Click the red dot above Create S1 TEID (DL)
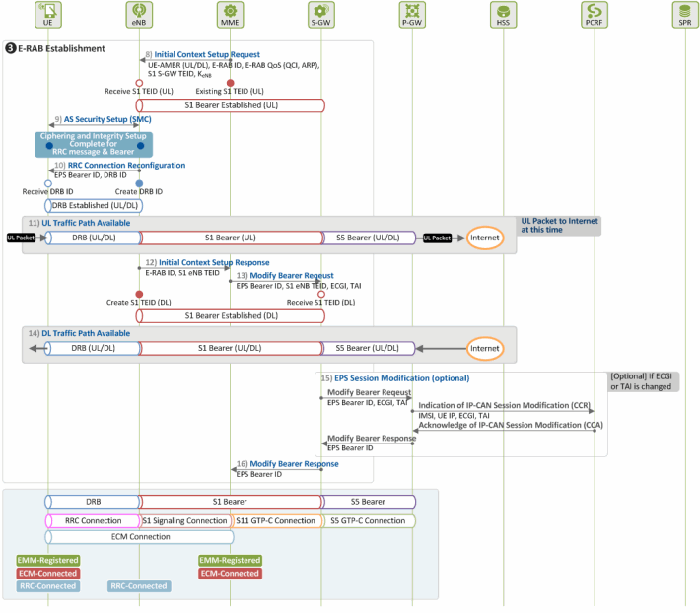 pyautogui.click(x=139, y=295)
